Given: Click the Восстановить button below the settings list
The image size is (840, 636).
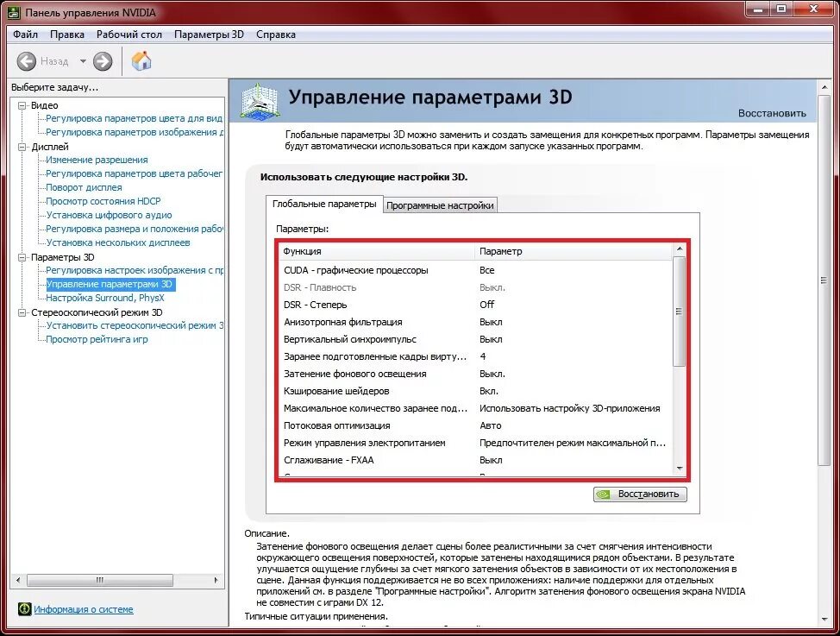Looking at the screenshot, I should pyautogui.click(x=640, y=494).
